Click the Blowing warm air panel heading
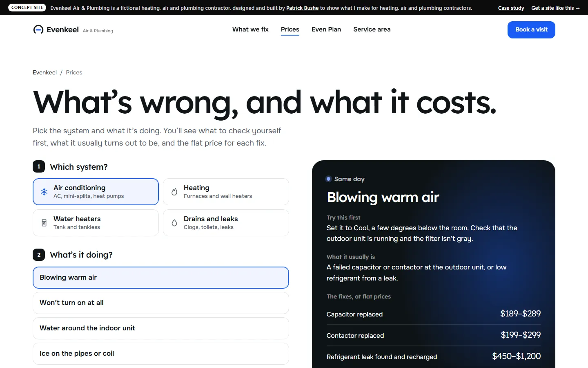 [x=383, y=197]
